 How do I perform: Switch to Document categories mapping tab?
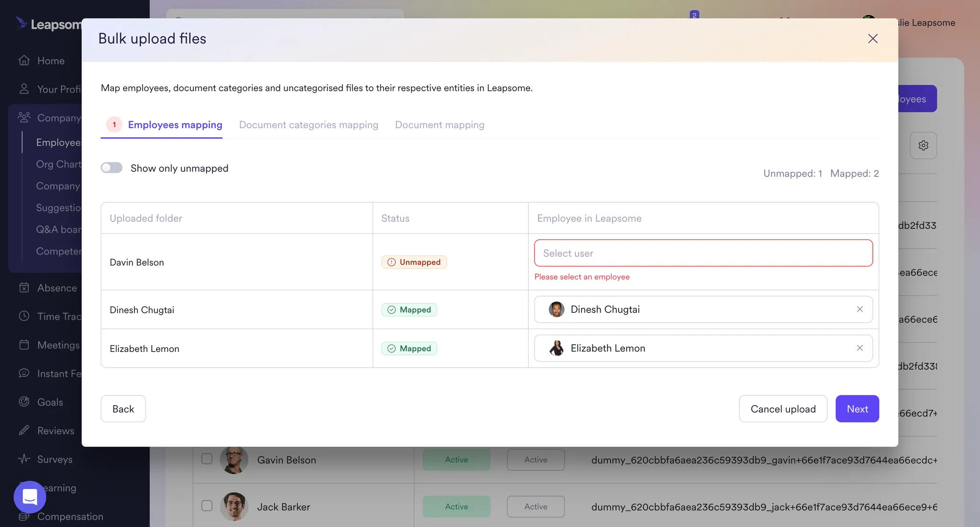coord(308,125)
